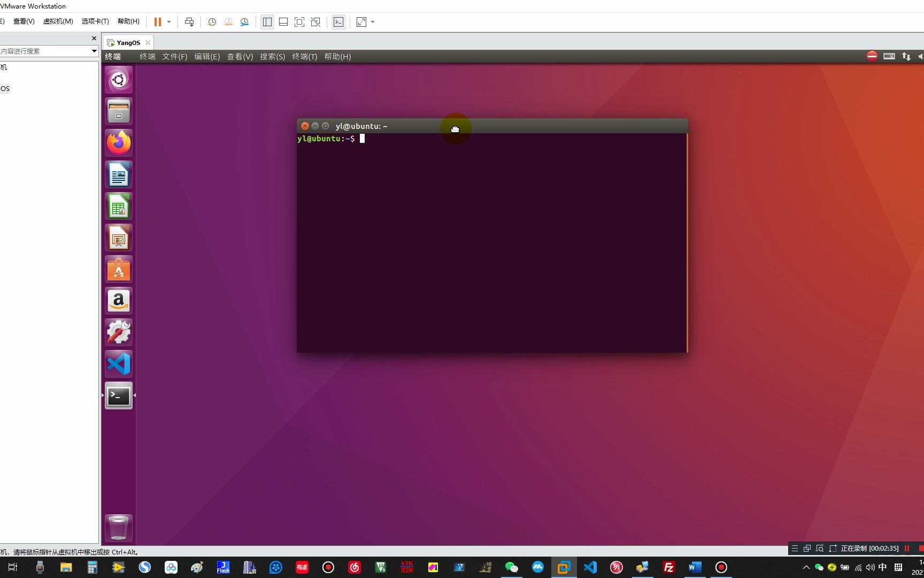Toggle VMware library sidebar view

tap(267, 22)
